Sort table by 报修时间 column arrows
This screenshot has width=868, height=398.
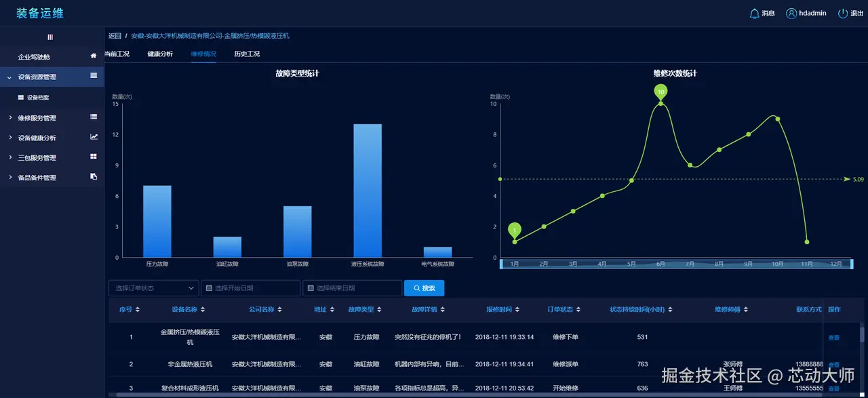tap(518, 310)
